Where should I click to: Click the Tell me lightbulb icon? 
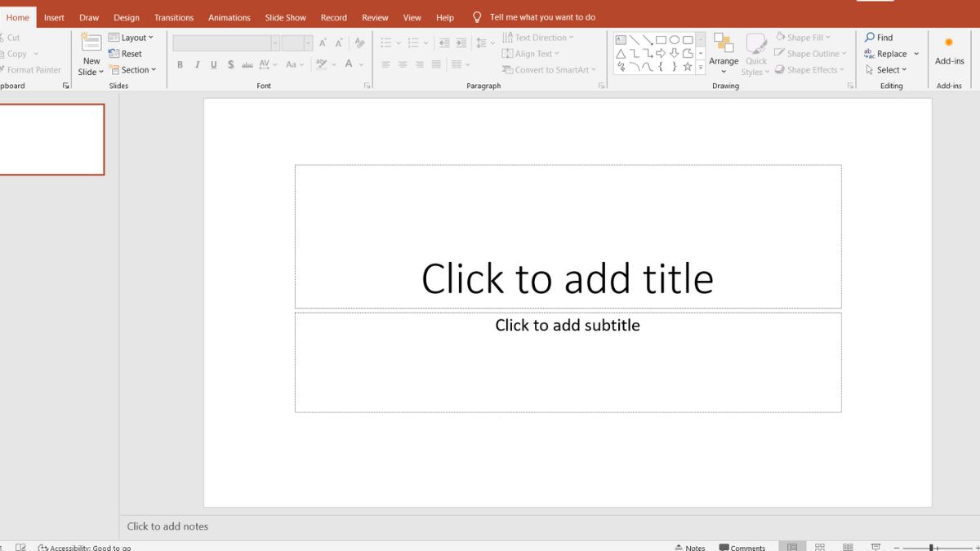point(477,17)
